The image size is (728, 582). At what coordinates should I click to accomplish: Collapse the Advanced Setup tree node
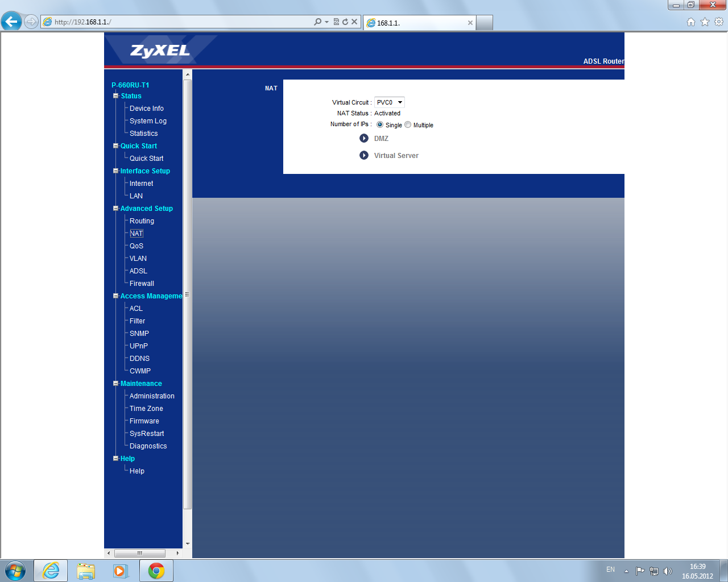coord(115,209)
